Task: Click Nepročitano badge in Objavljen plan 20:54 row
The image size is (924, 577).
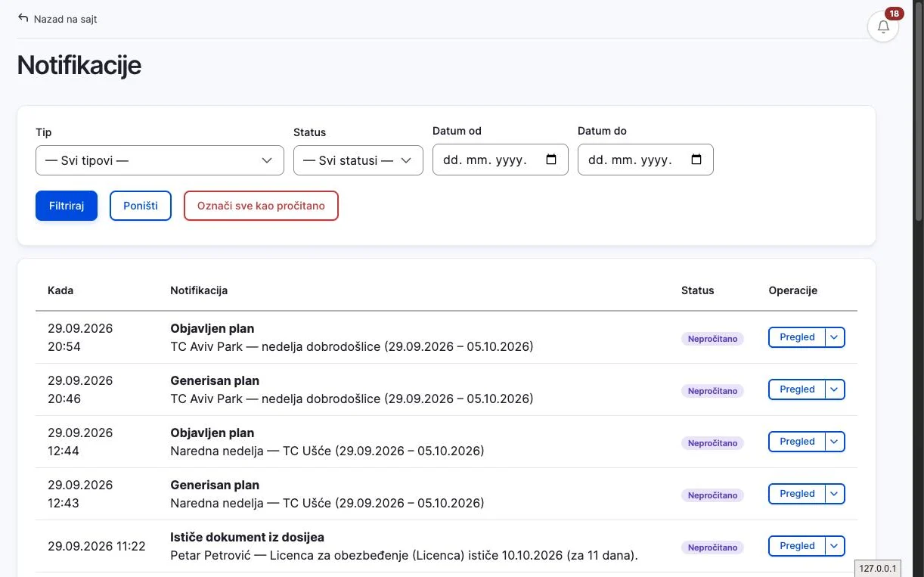Action: coord(713,340)
